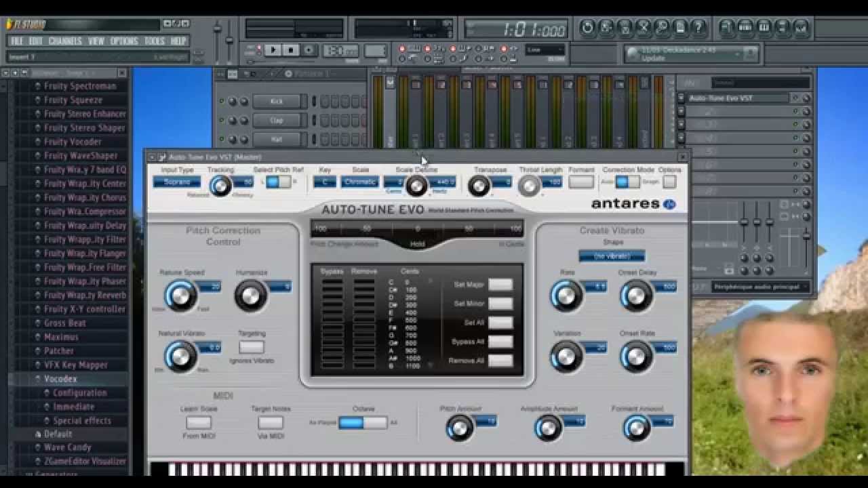Click the Set Minor button
Image resolution: width=868 pixels, height=488 pixels.
click(x=500, y=304)
